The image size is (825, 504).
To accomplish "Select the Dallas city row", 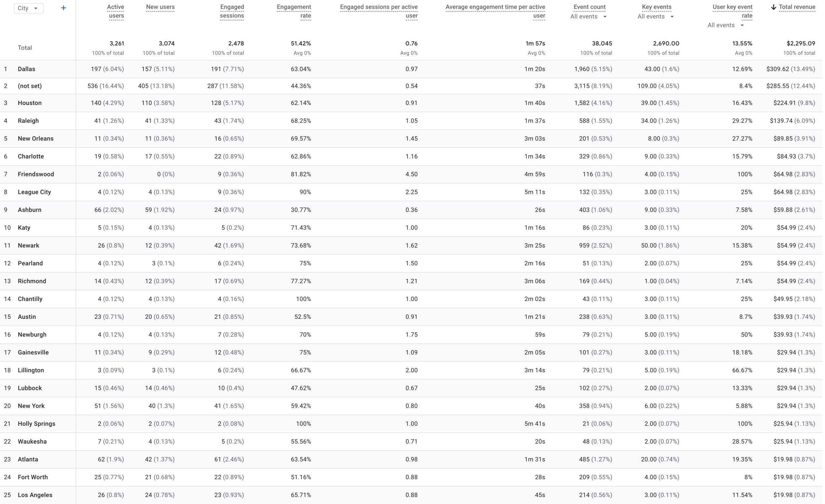I will (26, 69).
